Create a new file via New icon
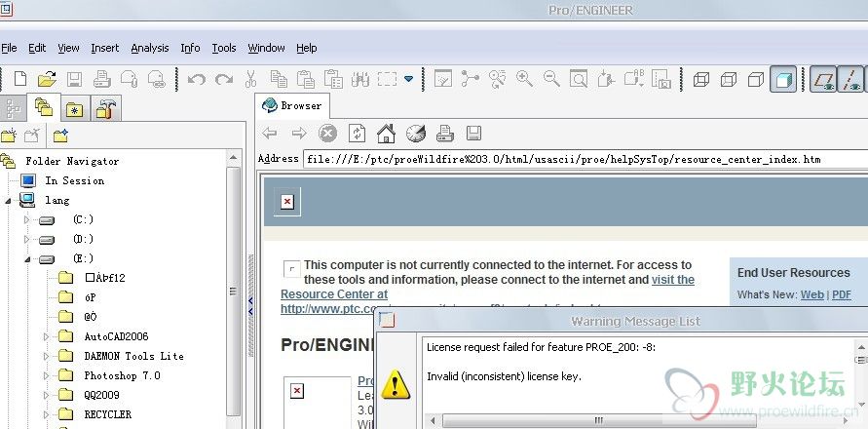This screenshot has width=868, height=429. point(20,79)
